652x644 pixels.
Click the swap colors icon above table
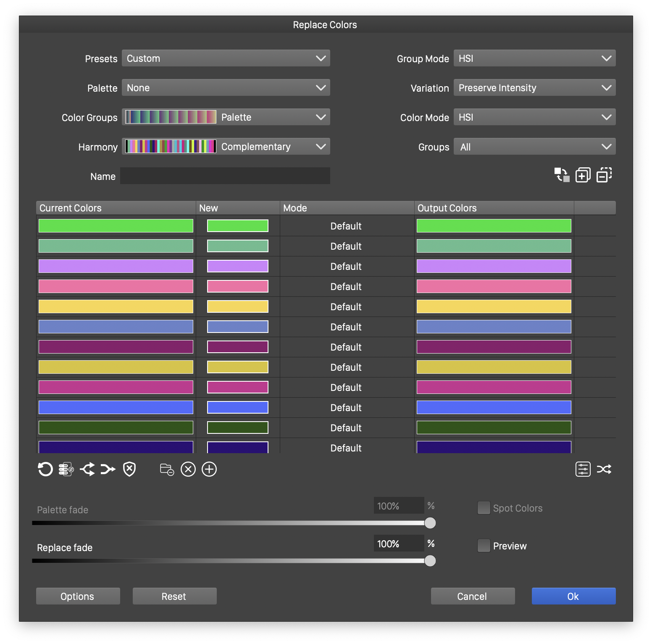(x=562, y=175)
